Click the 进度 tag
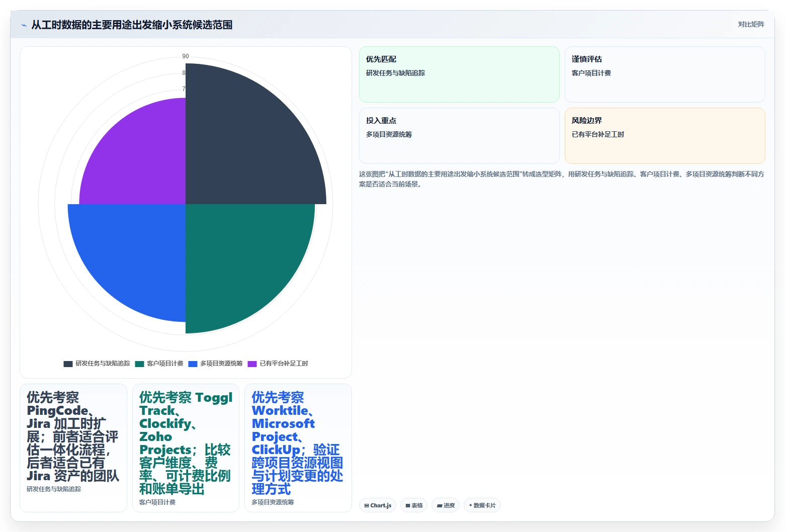 tap(446, 505)
